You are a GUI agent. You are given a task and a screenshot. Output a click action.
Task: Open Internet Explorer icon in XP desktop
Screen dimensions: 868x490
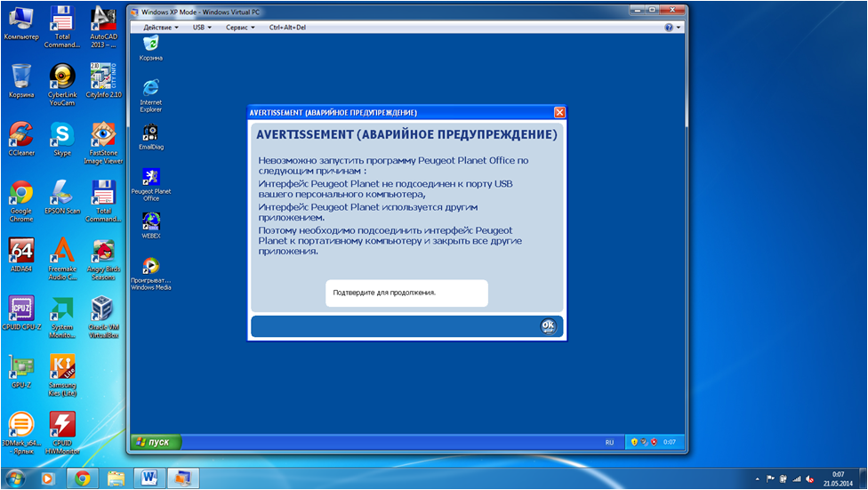coord(150,95)
